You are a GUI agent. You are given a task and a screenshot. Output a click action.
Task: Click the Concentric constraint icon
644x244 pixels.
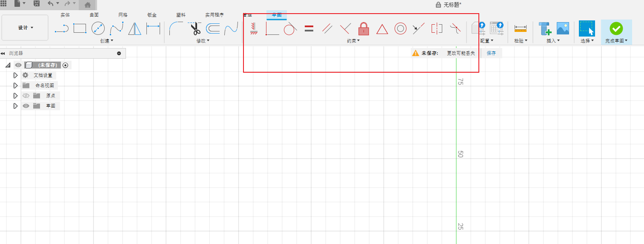pos(400,28)
